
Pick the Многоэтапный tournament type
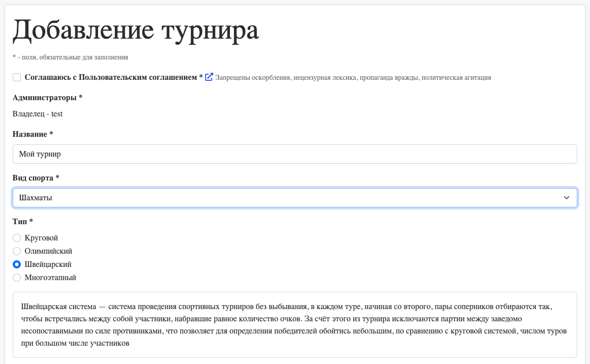click(x=17, y=278)
